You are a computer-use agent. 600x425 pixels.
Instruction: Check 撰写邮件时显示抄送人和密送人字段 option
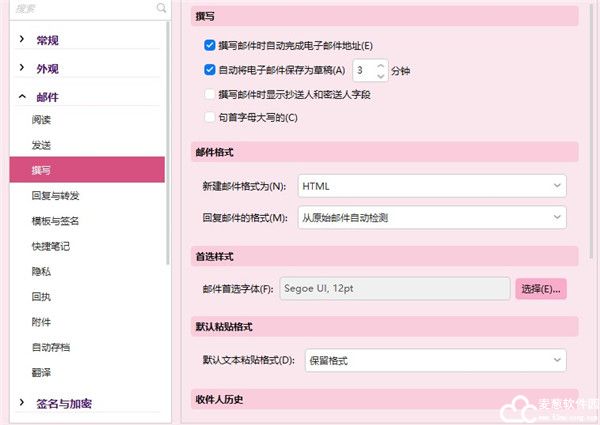[x=209, y=94]
